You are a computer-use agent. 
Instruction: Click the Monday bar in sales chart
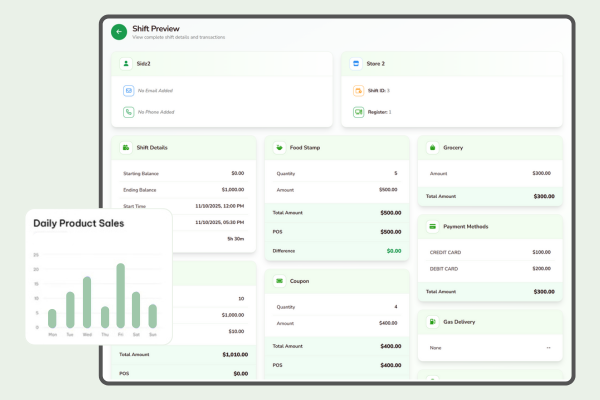coord(52,318)
